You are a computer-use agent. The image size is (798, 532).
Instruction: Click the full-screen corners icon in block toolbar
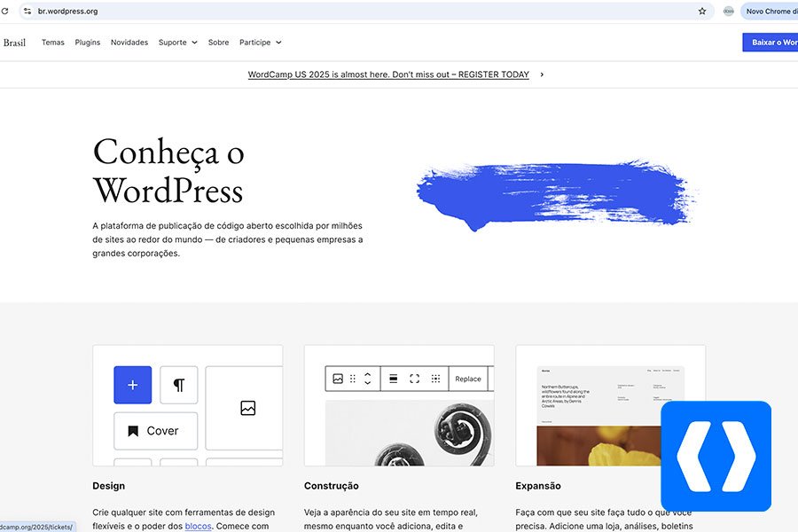[415, 379]
